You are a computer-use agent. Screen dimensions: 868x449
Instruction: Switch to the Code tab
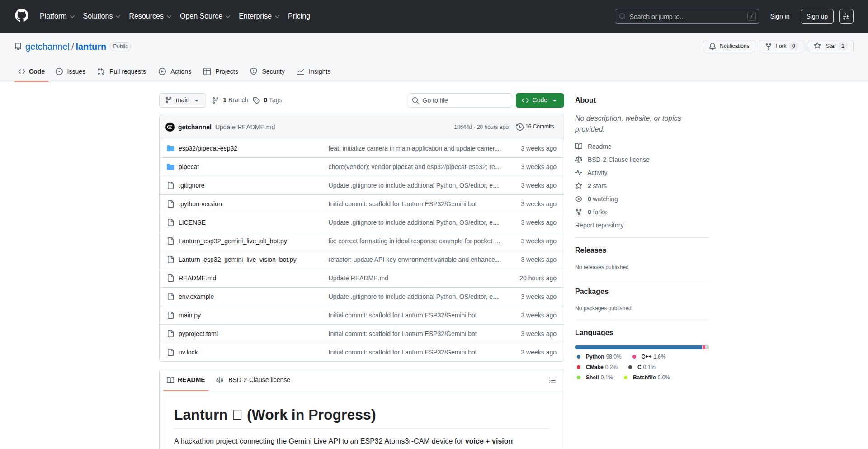coord(32,71)
